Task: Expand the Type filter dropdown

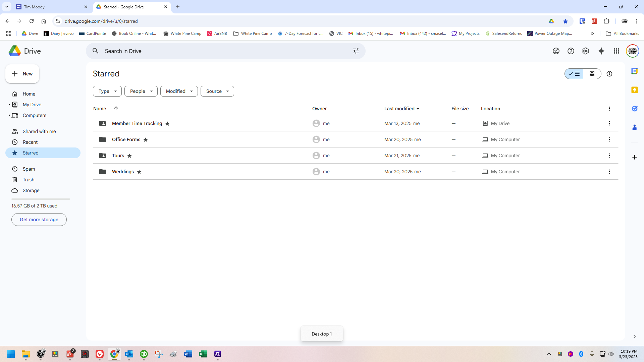Action: [107, 91]
